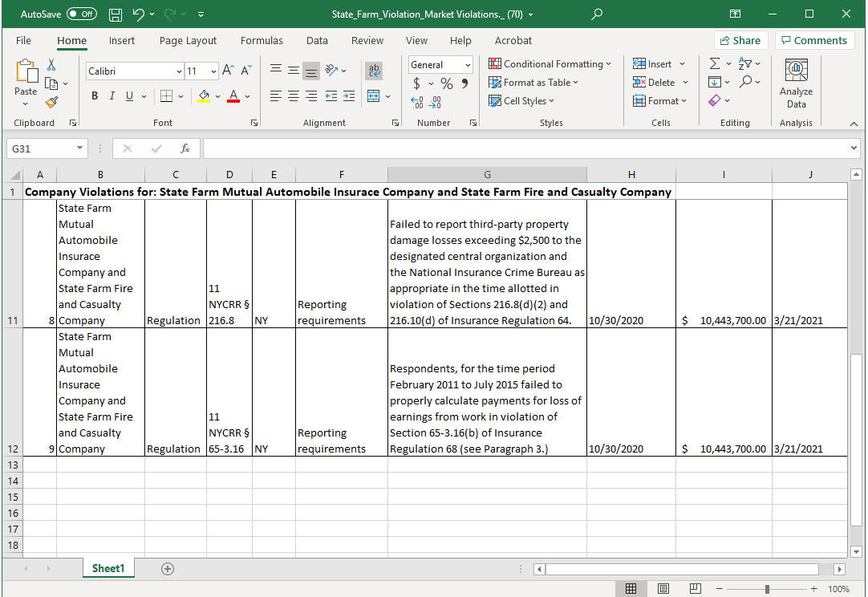Open the Number Format General dropdown
The width and height of the screenshot is (868, 597).
click(468, 65)
